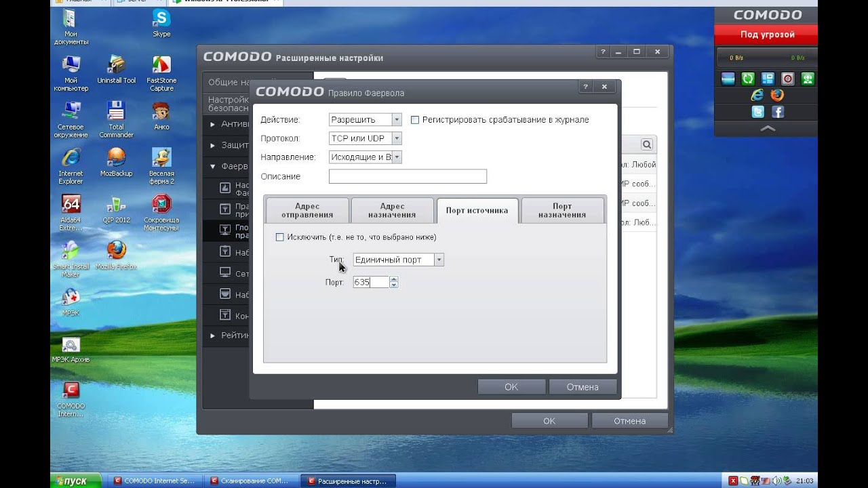Click the red target icon in COMODO widget

click(787, 79)
